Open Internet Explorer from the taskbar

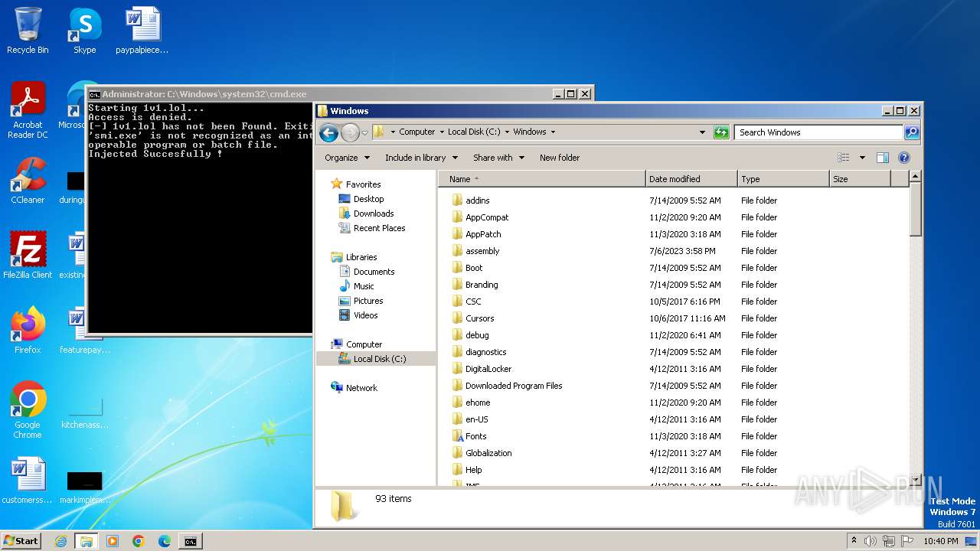(60, 541)
